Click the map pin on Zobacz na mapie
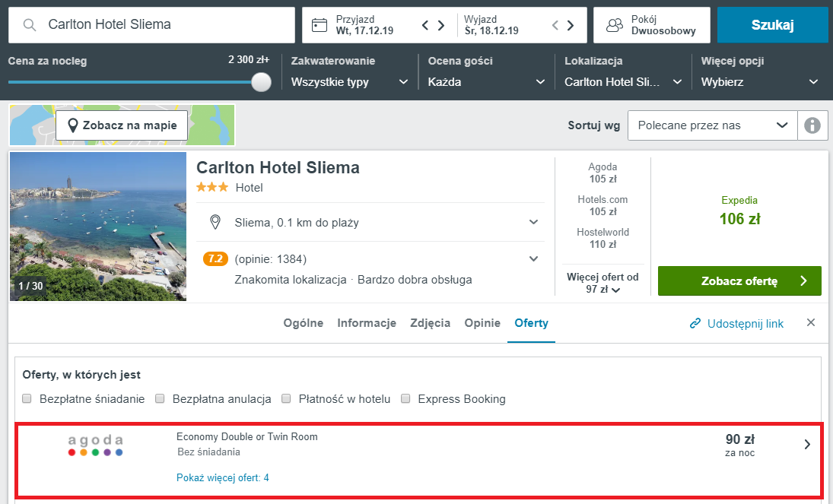This screenshot has width=833, height=504. pos(73,126)
